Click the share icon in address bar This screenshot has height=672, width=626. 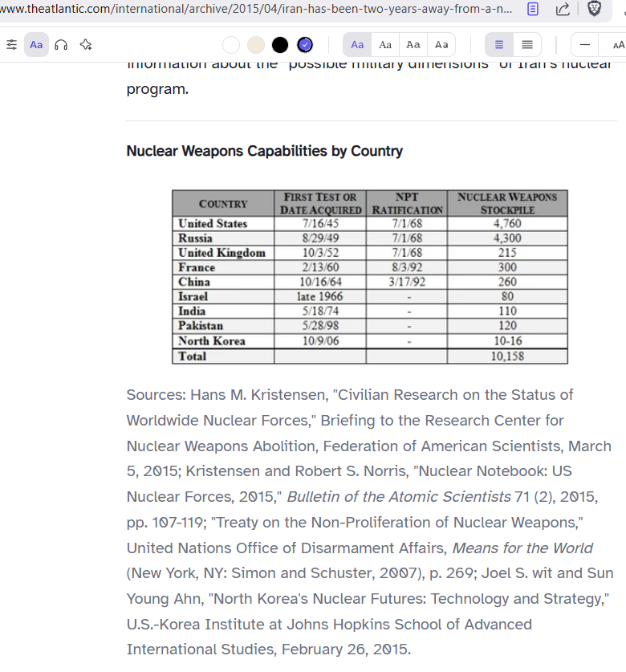coord(563,9)
